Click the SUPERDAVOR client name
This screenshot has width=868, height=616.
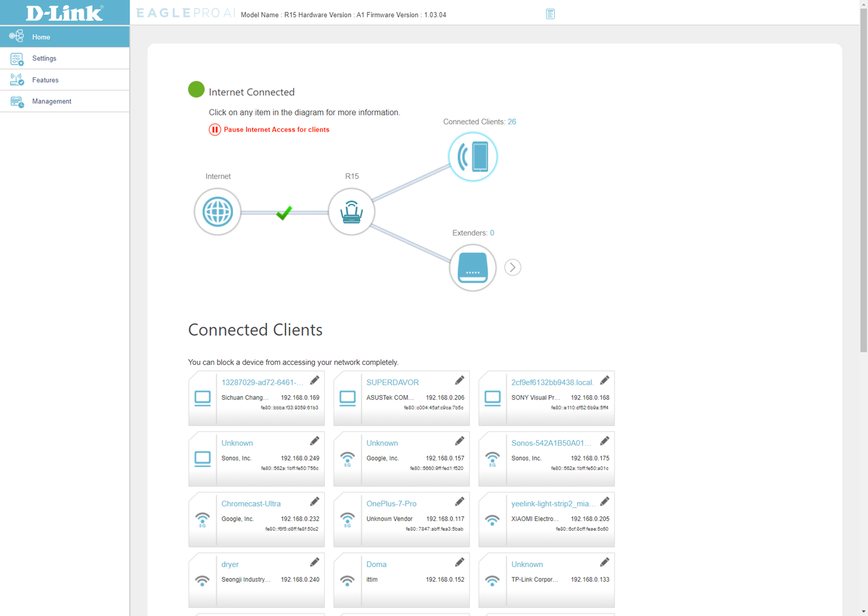point(392,383)
